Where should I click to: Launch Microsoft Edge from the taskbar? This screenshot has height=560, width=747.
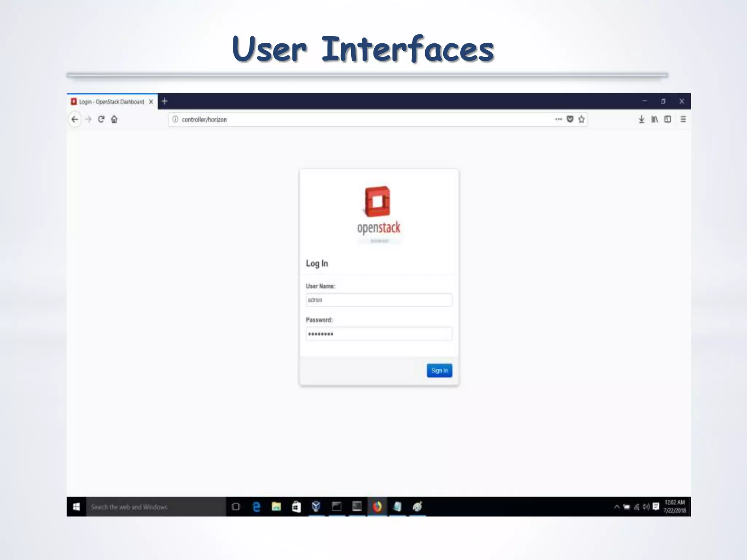[256, 507]
